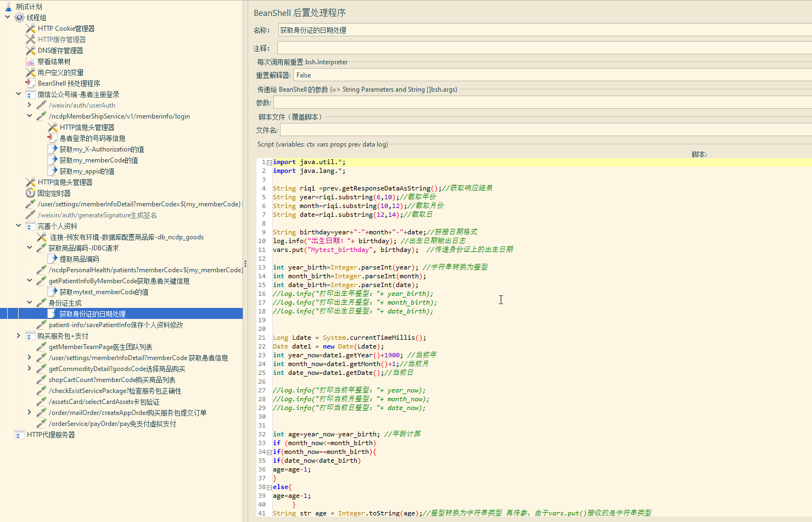This screenshot has width=812, height=522.
Task: Collapse the 获取商品编码-JDBC请求 node
Action: [30, 248]
